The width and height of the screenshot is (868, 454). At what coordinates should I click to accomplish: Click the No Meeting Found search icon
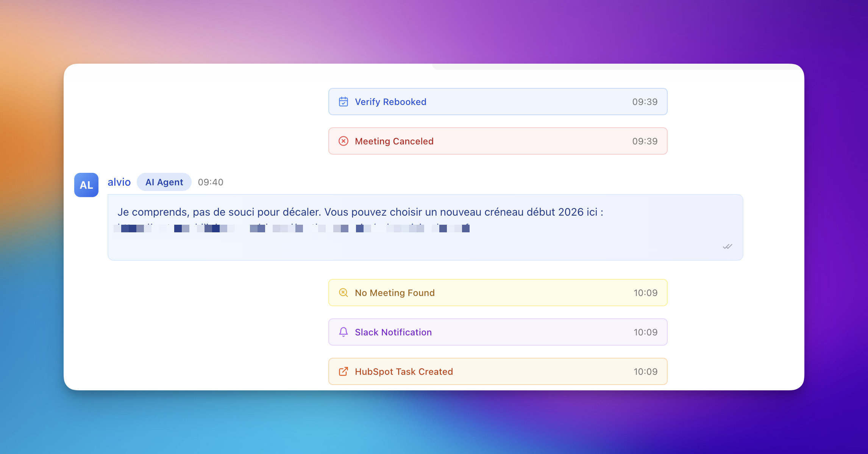click(343, 293)
